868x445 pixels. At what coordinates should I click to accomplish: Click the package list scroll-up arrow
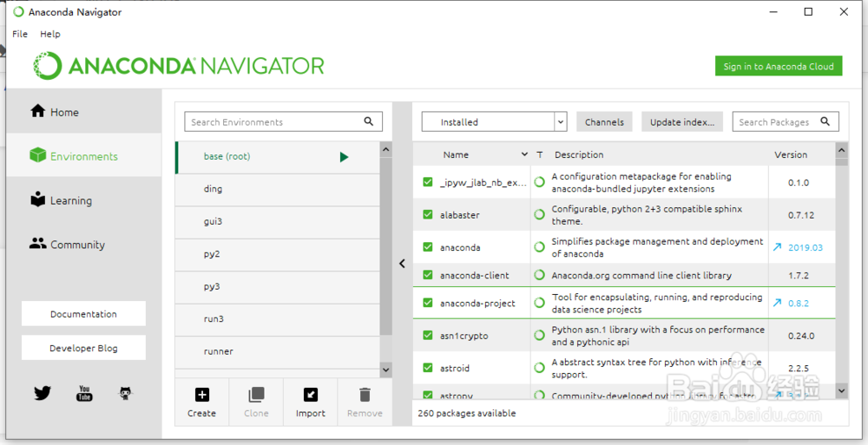click(x=842, y=150)
